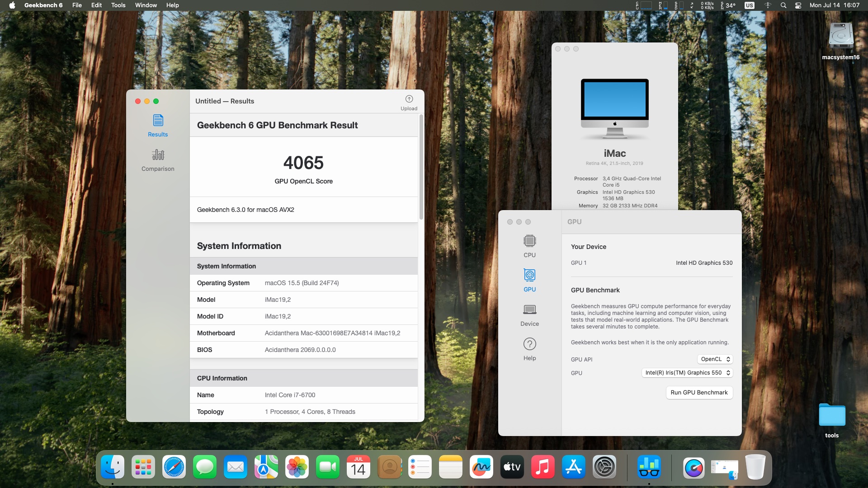Expand the GPU API OpenCL dropdown

[715, 359]
